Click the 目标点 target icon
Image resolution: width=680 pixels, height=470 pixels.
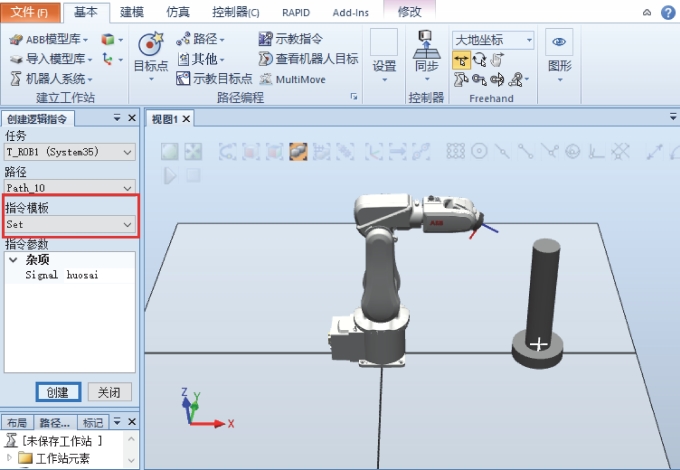pyautogui.click(x=150, y=45)
